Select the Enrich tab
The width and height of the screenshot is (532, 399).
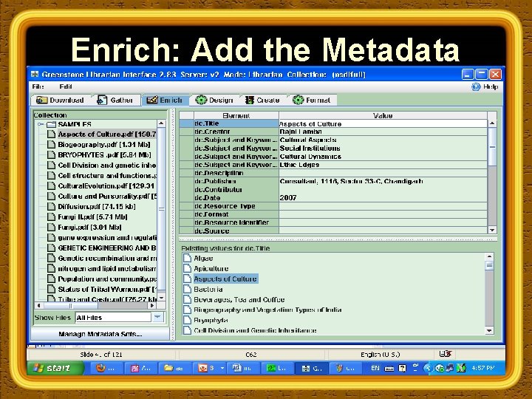coord(166,100)
